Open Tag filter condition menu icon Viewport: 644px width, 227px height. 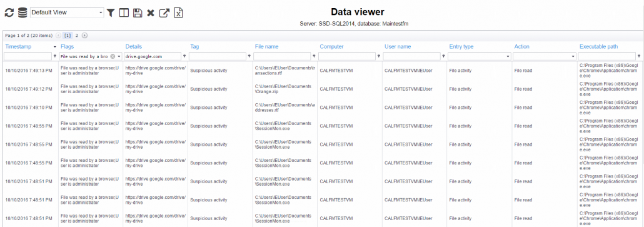pyautogui.click(x=249, y=56)
